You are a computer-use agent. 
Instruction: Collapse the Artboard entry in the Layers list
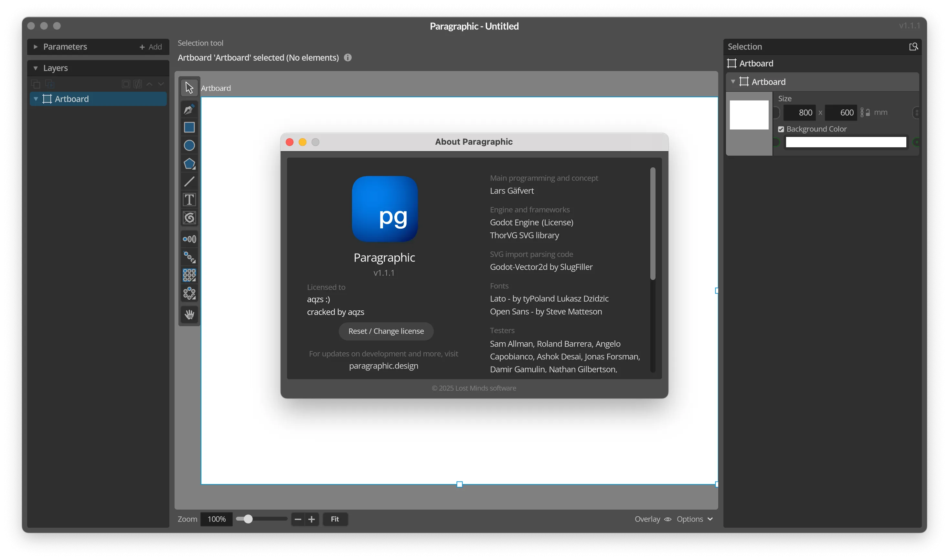click(x=36, y=99)
